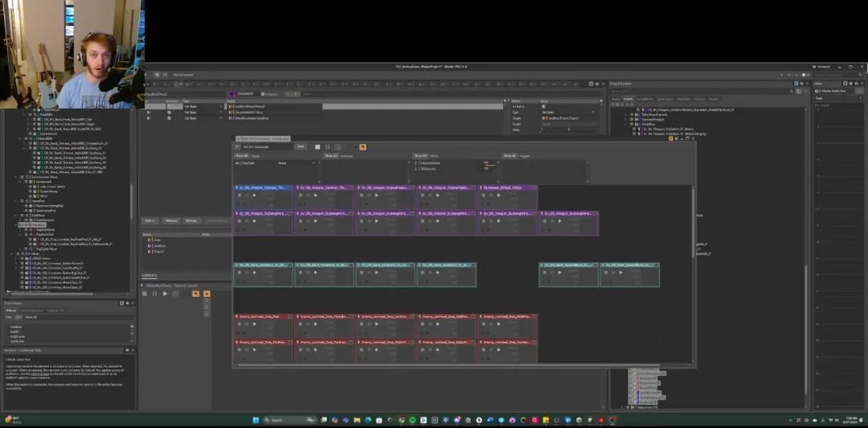Click the Add >> button in Event Editor
868x428 pixels.
click(x=149, y=220)
